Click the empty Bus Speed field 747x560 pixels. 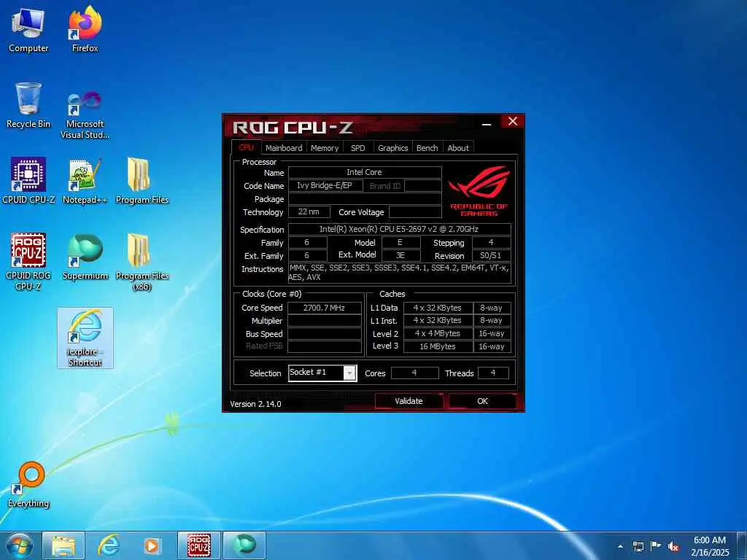325,333
